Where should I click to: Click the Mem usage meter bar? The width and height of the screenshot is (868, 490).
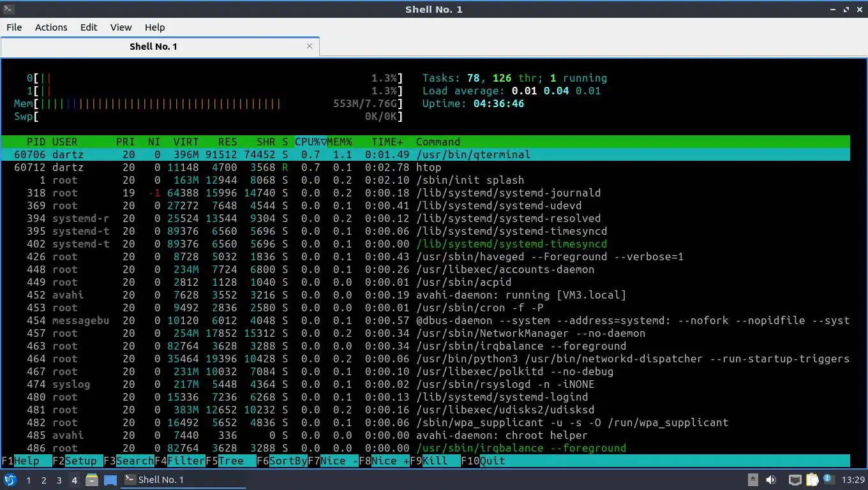point(209,103)
